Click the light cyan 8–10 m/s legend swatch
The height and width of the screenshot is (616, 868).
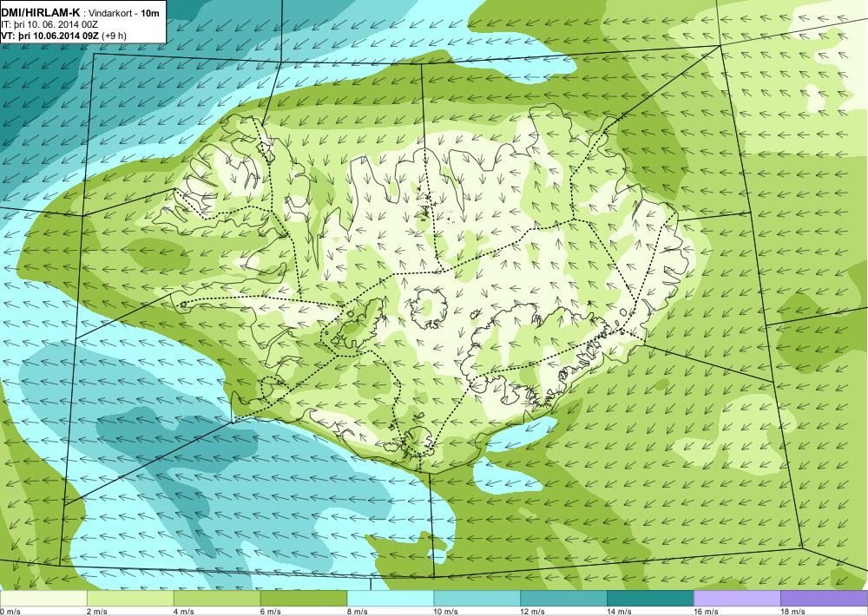(391, 599)
